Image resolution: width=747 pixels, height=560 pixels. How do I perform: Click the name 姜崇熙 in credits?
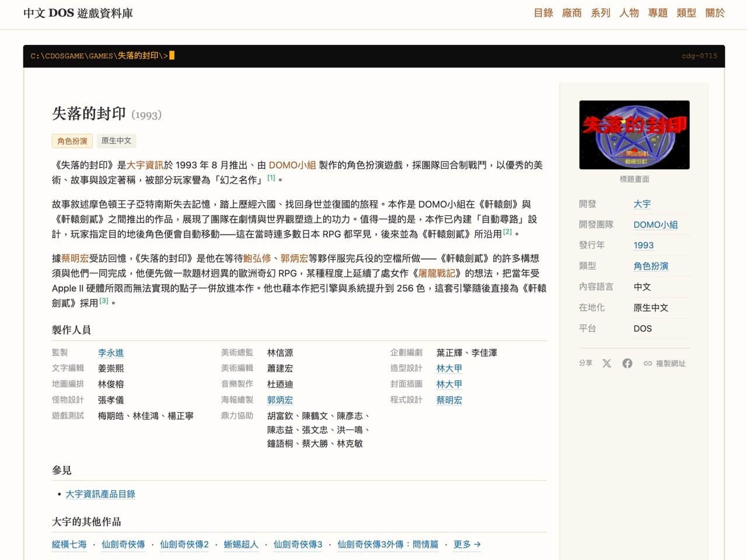coord(111,369)
